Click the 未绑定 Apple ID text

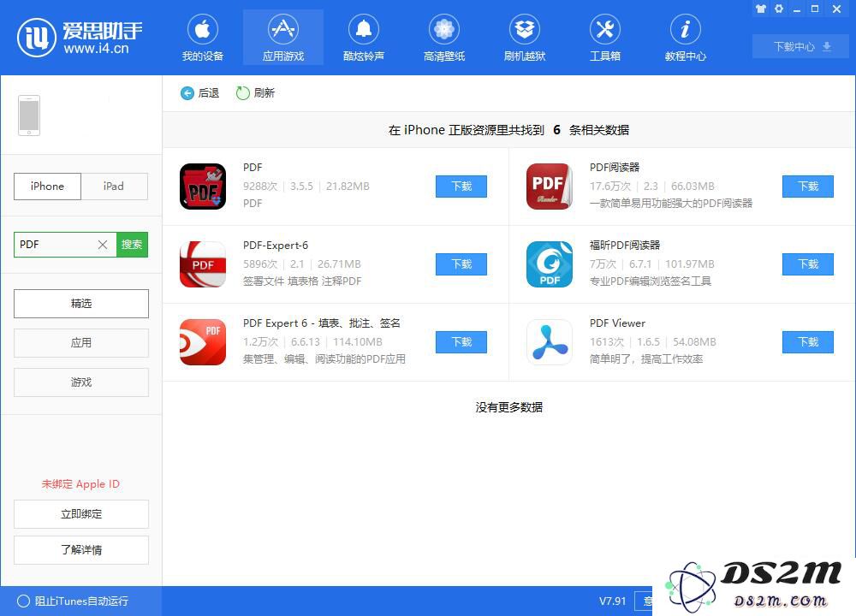coord(80,484)
